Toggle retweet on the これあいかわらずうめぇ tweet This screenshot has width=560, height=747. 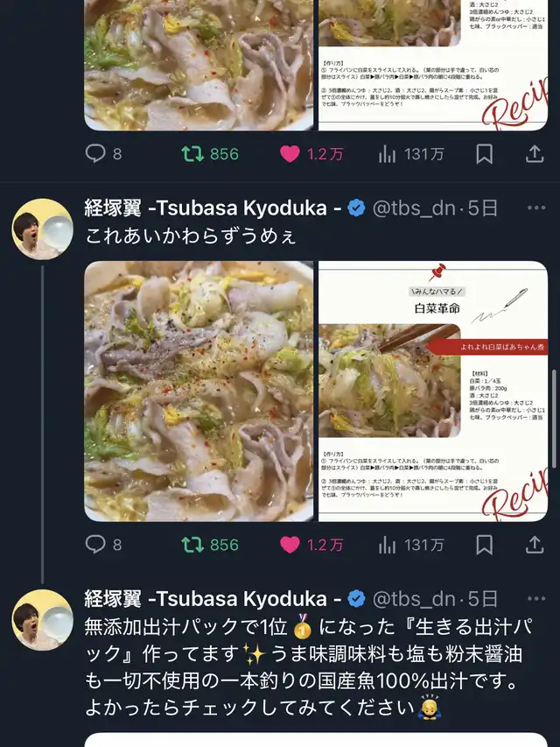pyautogui.click(x=210, y=545)
